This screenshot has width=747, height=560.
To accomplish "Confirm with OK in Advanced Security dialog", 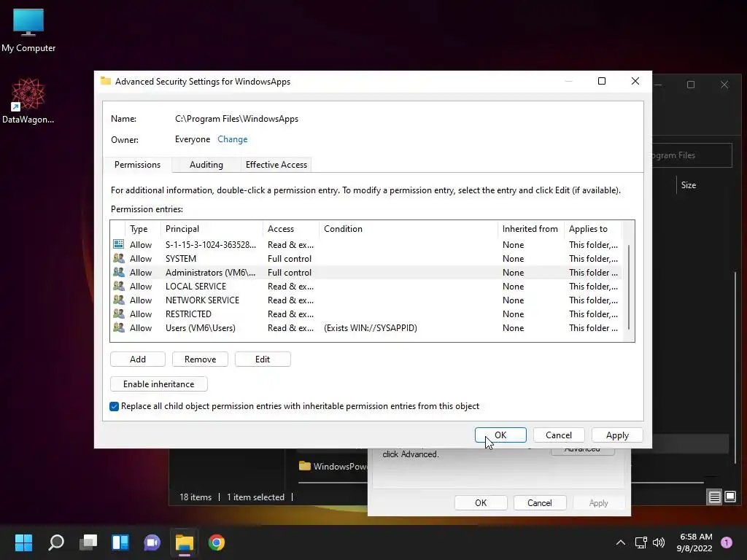I will click(500, 435).
